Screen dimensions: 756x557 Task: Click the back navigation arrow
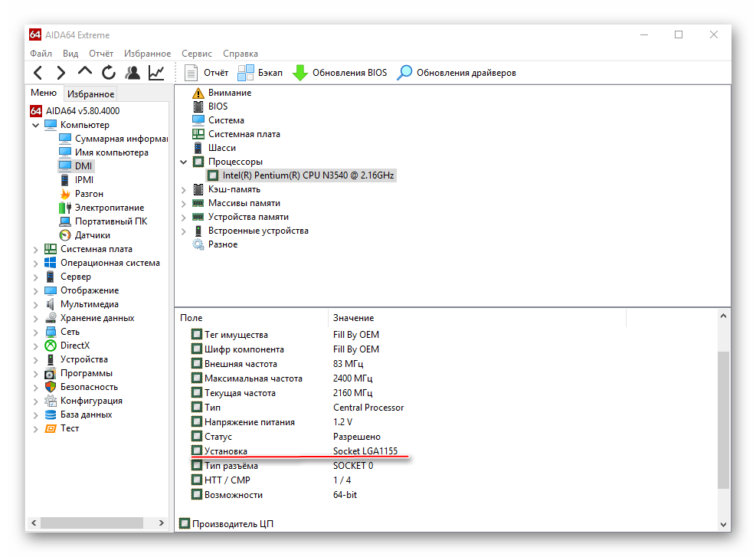click(38, 73)
